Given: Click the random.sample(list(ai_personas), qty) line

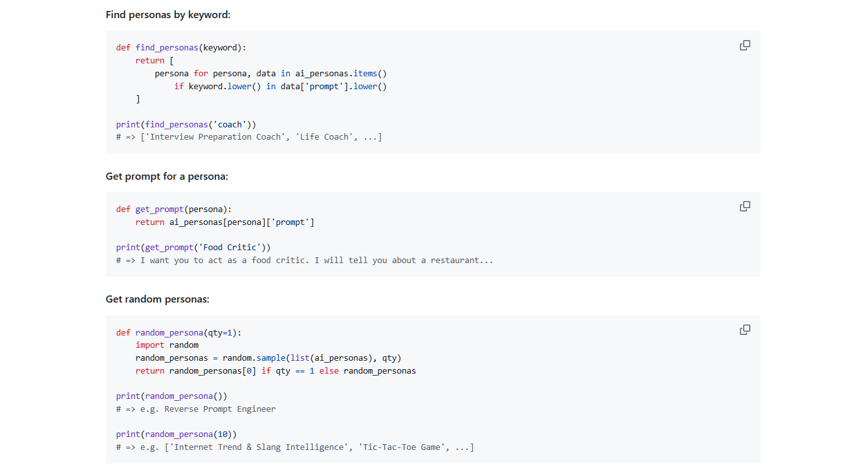Looking at the screenshot, I should coord(264,358).
